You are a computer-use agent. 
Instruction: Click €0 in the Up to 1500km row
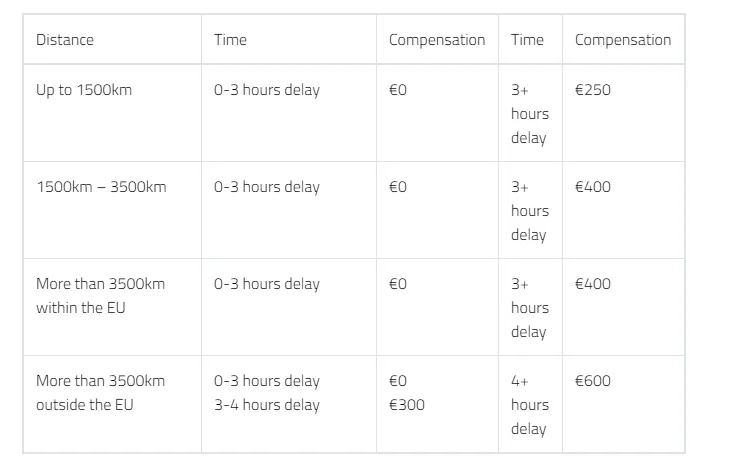point(398,90)
